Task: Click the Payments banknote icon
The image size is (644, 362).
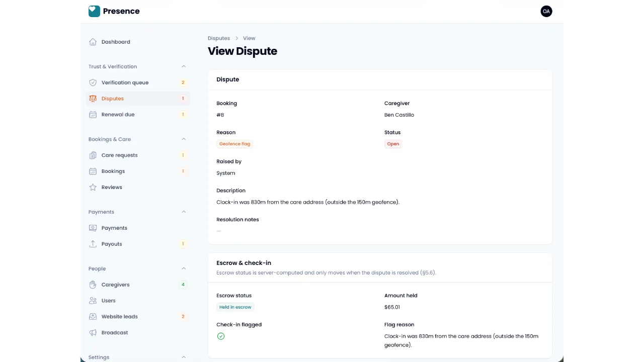Action: click(x=93, y=228)
